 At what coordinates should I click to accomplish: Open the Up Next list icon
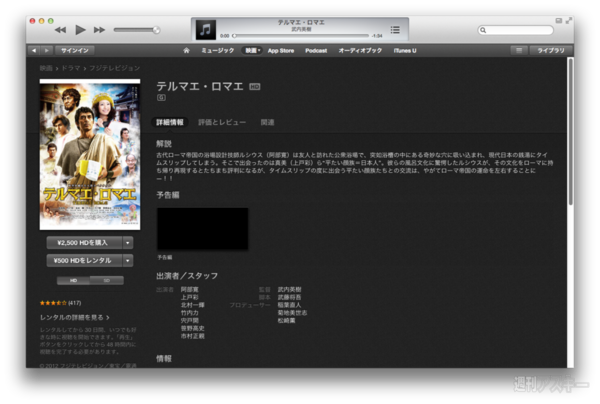[395, 29]
